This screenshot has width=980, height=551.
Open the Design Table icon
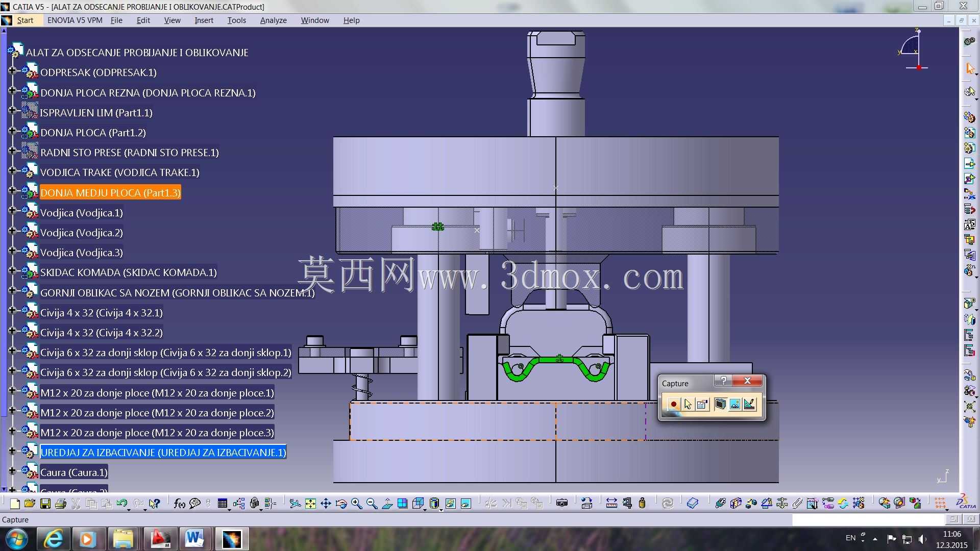pyautogui.click(x=222, y=504)
